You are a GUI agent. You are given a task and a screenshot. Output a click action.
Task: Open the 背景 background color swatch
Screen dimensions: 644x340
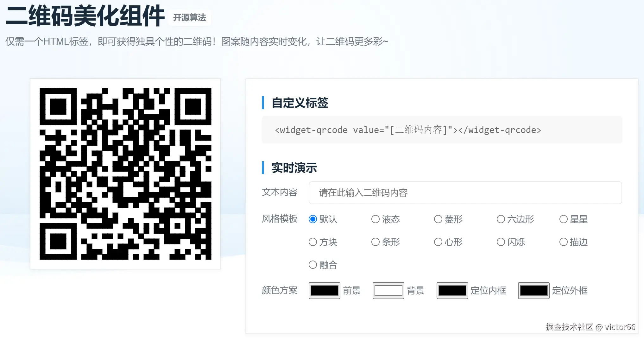point(388,291)
